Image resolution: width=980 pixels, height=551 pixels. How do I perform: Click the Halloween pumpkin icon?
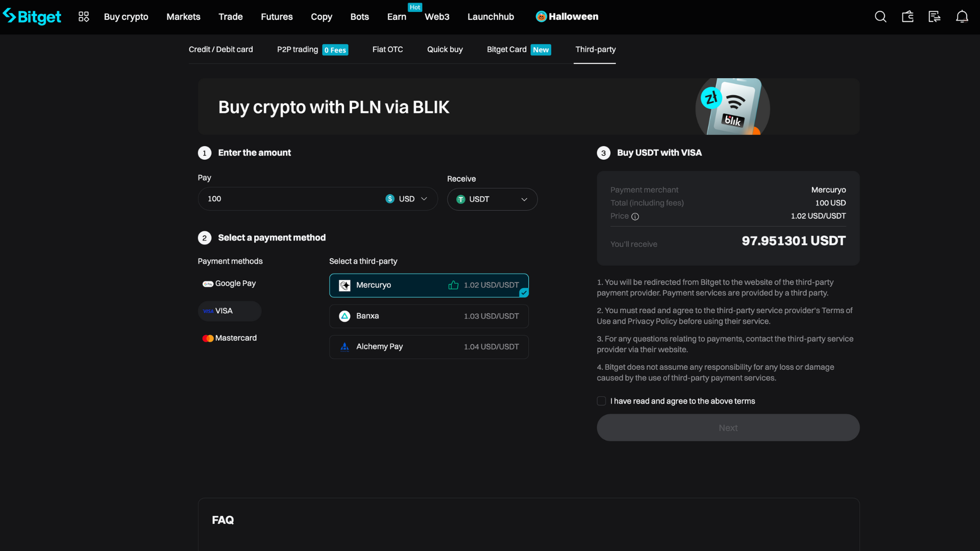541,16
